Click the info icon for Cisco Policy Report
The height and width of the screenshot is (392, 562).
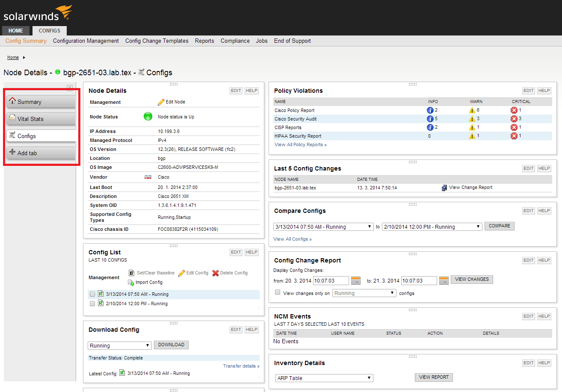(430, 110)
